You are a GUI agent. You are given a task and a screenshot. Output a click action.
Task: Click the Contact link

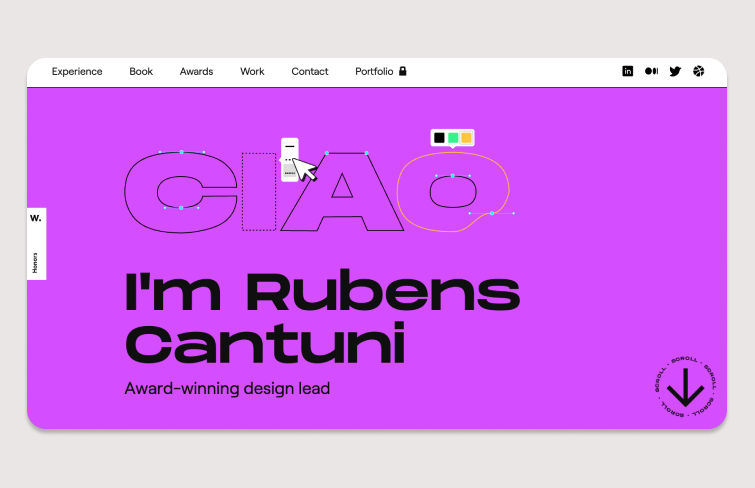point(310,72)
